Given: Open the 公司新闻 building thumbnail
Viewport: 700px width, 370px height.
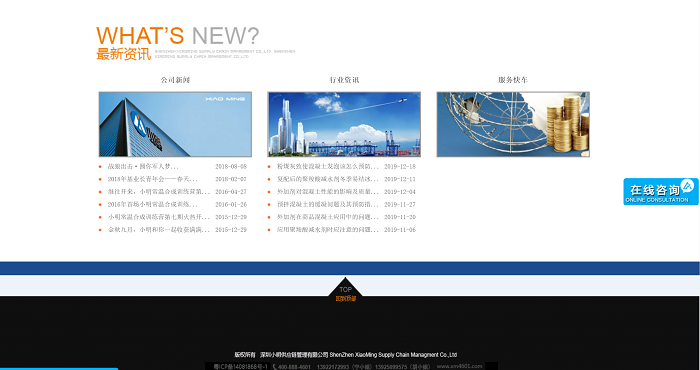Looking at the screenshot, I should (175, 124).
